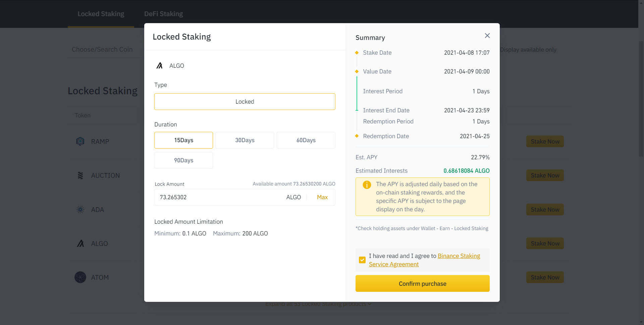Click Stake Date 2021-04-08 17:07 value
Image resolution: width=644 pixels, height=325 pixels.
467,53
